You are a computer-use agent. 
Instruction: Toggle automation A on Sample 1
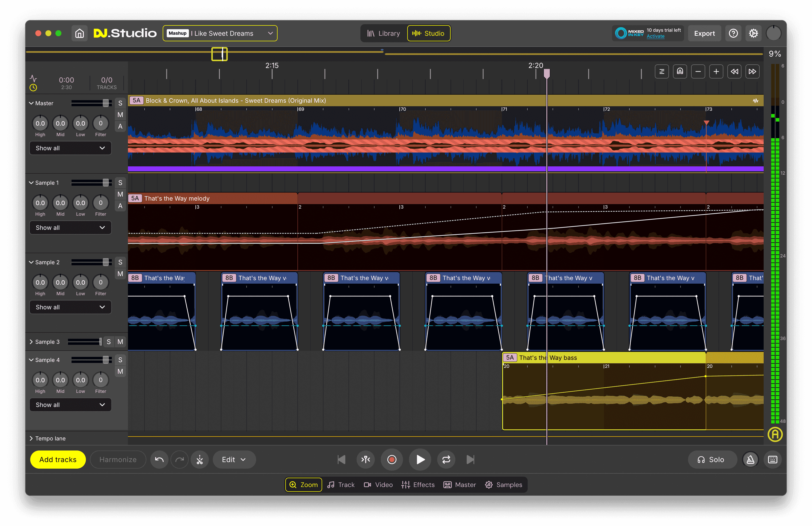[x=120, y=206]
